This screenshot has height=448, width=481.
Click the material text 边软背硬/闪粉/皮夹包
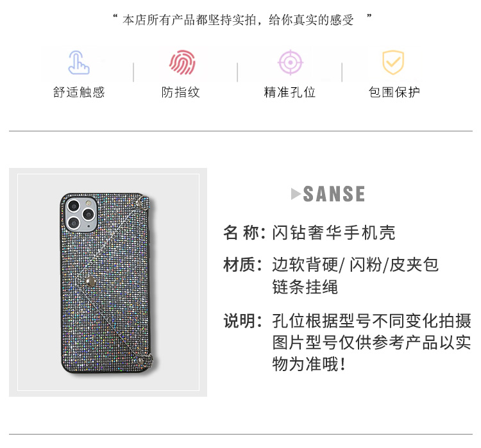click(355, 265)
